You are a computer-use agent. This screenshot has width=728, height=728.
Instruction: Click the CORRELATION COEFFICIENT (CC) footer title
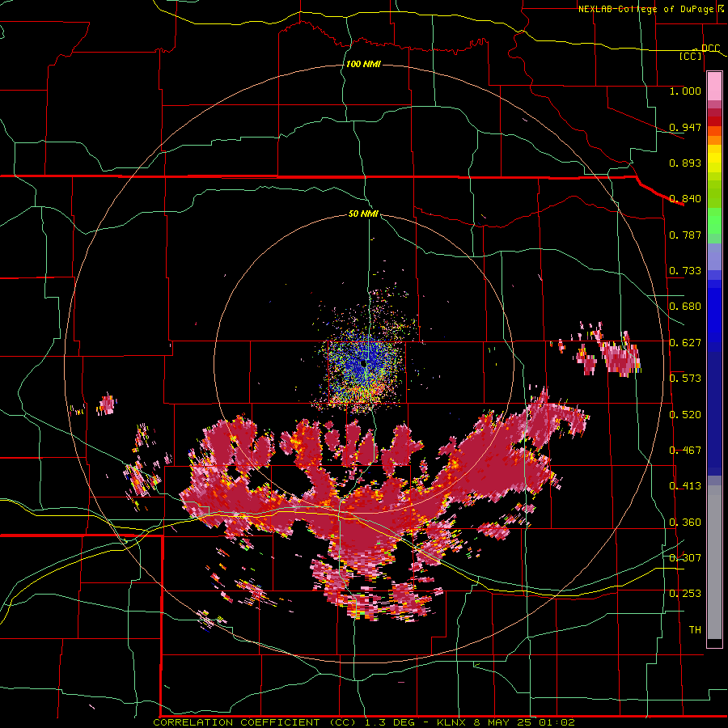pos(255,722)
